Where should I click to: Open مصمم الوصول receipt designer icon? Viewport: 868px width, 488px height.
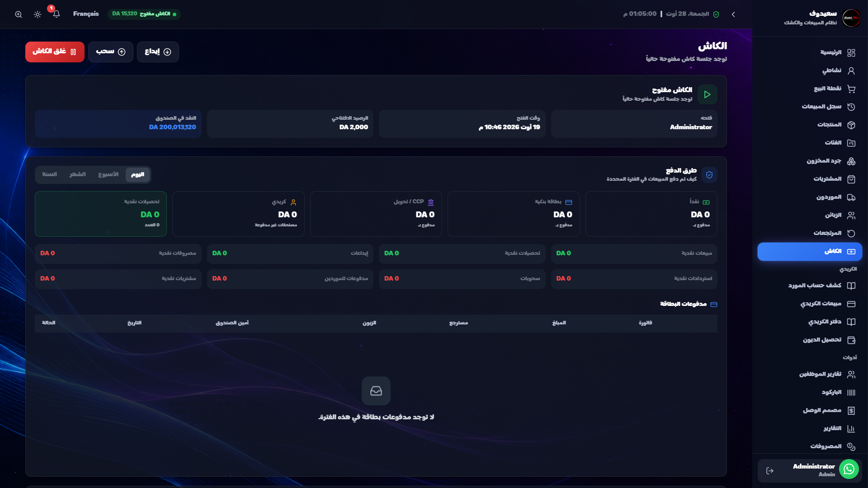click(x=851, y=411)
